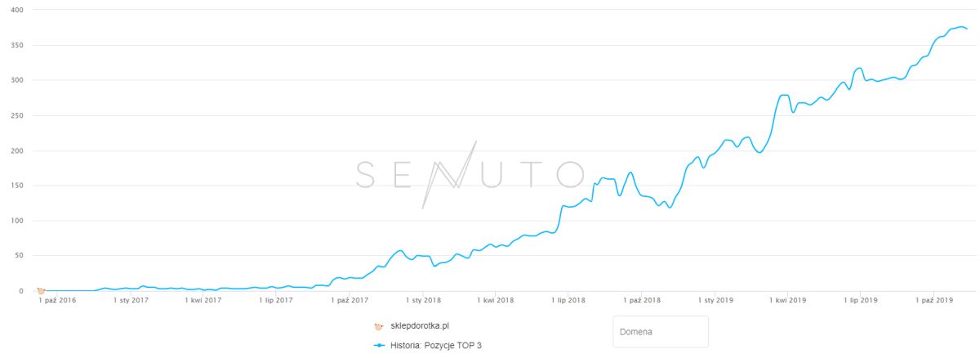Focus the Domena input field
Image resolution: width=980 pixels, height=354 pixels.
click(x=660, y=332)
